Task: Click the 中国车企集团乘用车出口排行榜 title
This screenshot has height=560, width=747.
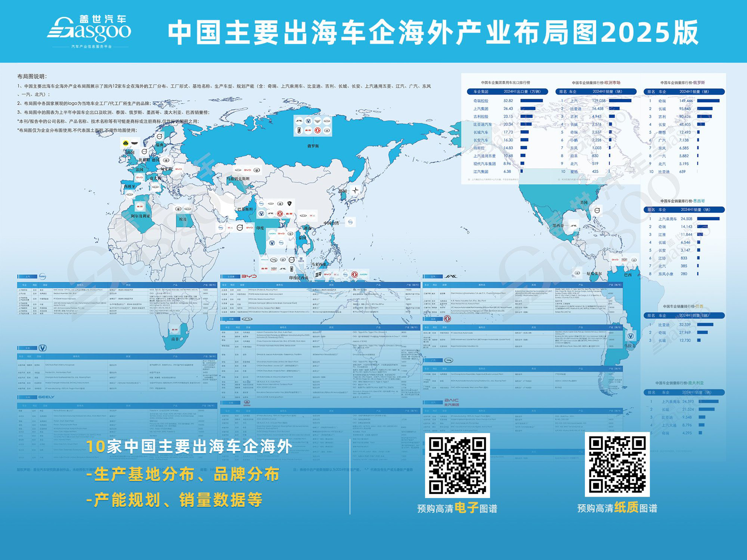Action: [506, 82]
